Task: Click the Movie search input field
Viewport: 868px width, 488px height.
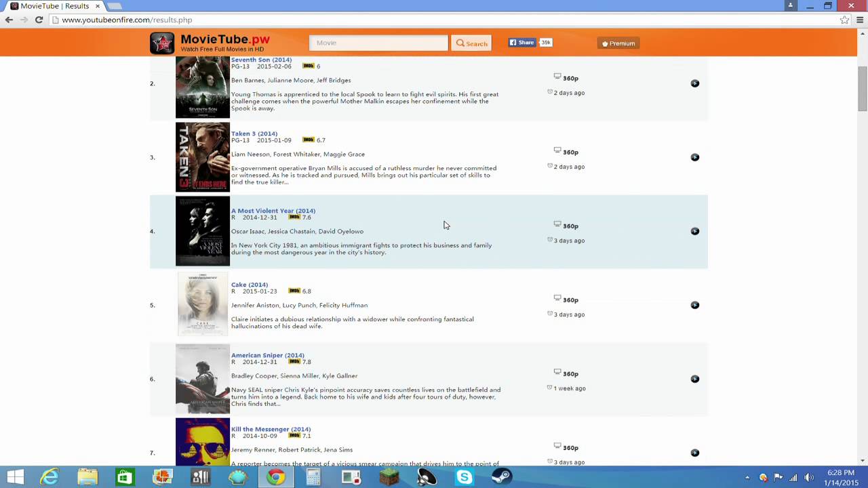Action: [x=378, y=43]
